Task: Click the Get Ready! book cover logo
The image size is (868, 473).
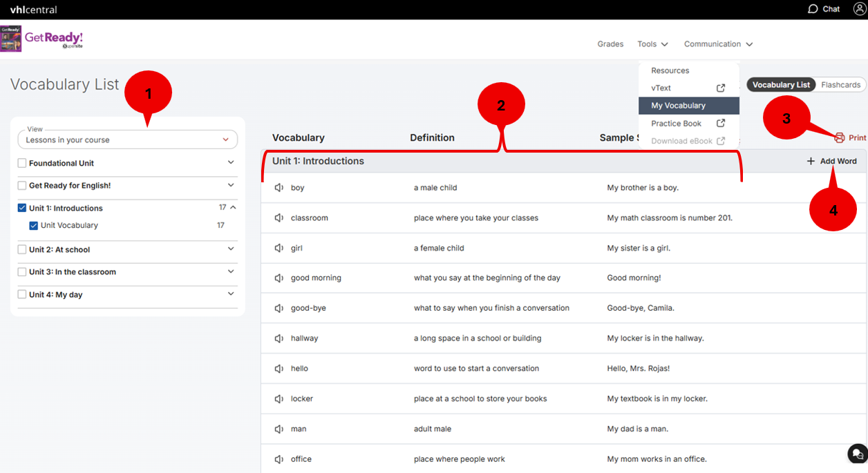Action: coord(11,39)
